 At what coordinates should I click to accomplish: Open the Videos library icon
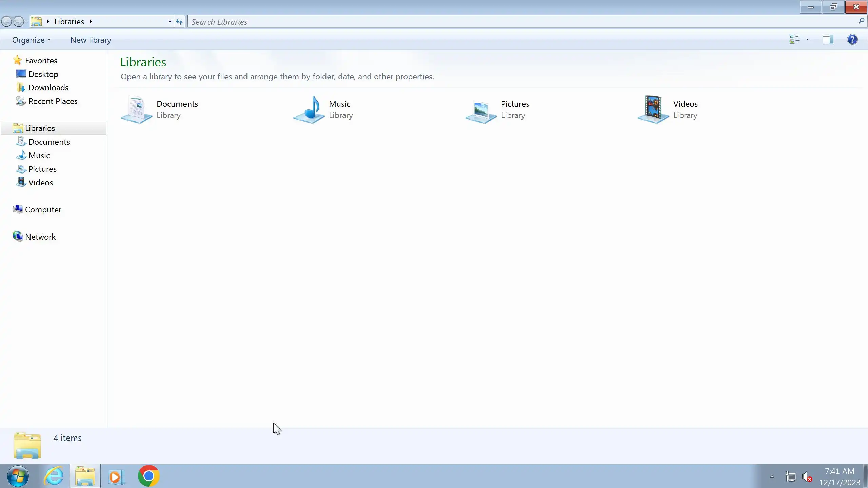click(653, 109)
